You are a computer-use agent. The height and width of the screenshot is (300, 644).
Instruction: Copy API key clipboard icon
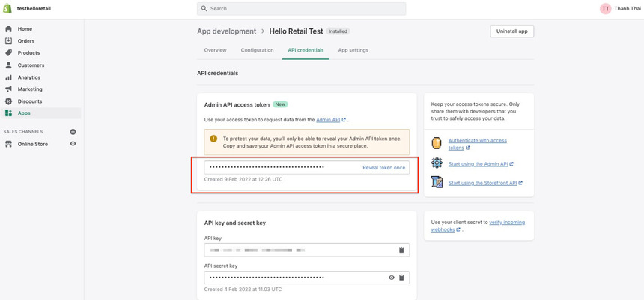(401, 250)
